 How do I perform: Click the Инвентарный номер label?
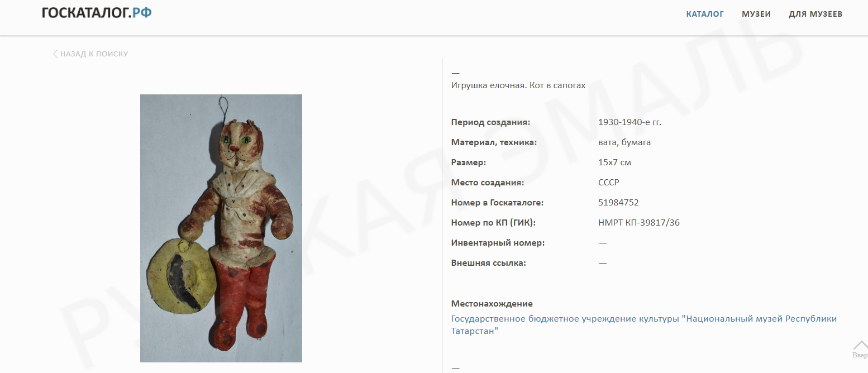[498, 243]
